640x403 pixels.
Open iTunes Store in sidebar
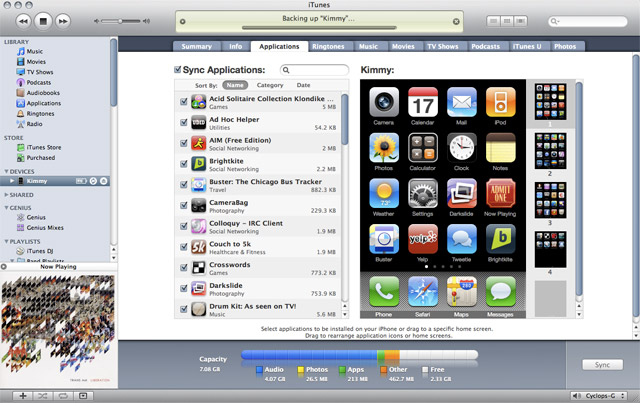click(44, 147)
